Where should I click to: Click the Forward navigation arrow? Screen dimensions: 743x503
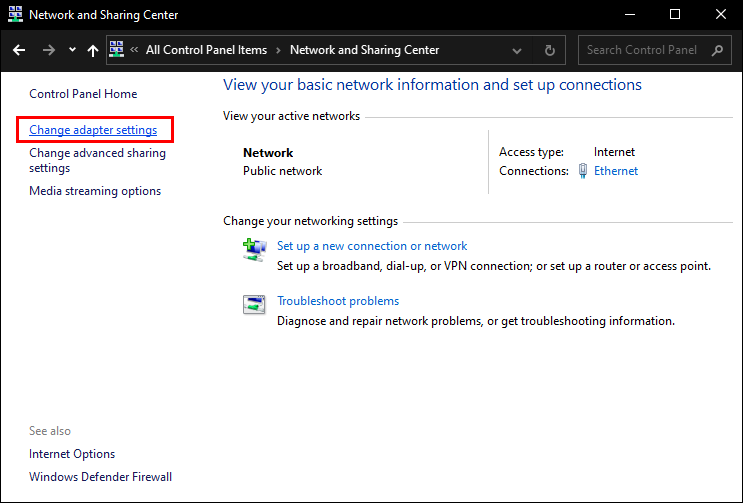[49, 50]
